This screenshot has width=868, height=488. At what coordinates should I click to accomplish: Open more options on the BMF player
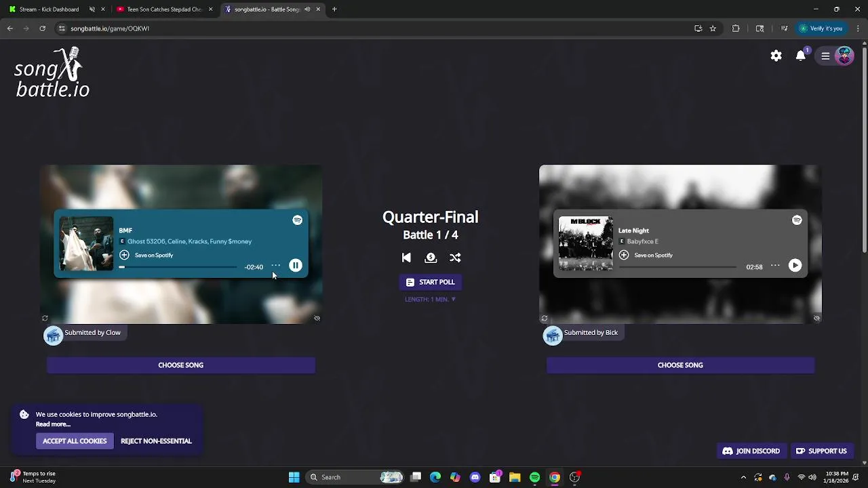276,266
